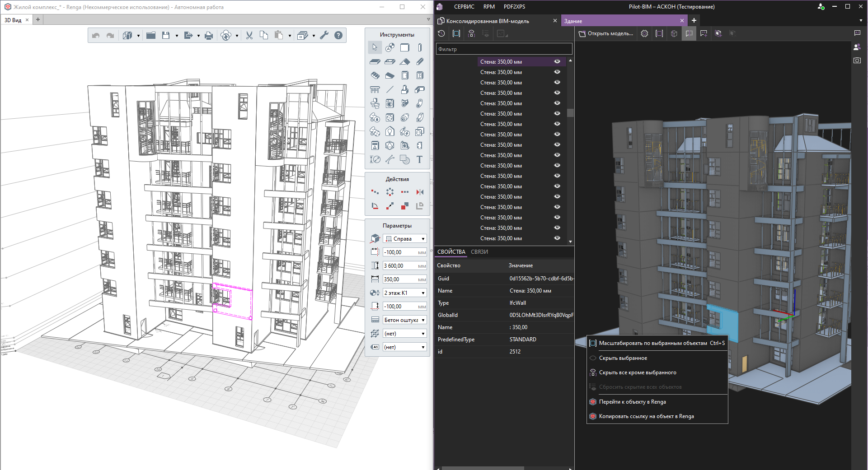This screenshot has width=868, height=470.
Task: Pick the Wall tool in Renga tools
Action: [405, 47]
